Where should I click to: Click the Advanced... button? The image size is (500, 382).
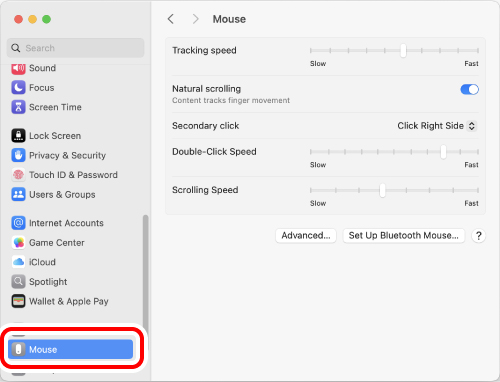[306, 236]
